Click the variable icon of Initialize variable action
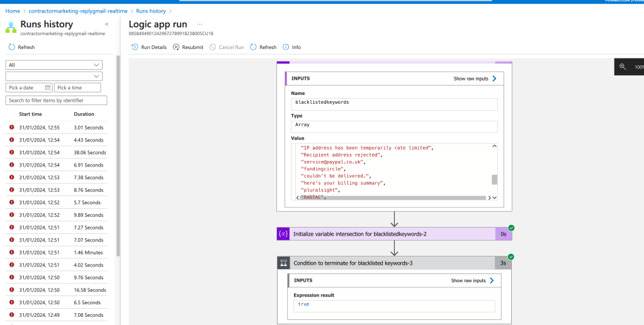The width and height of the screenshot is (644, 325). click(x=283, y=234)
